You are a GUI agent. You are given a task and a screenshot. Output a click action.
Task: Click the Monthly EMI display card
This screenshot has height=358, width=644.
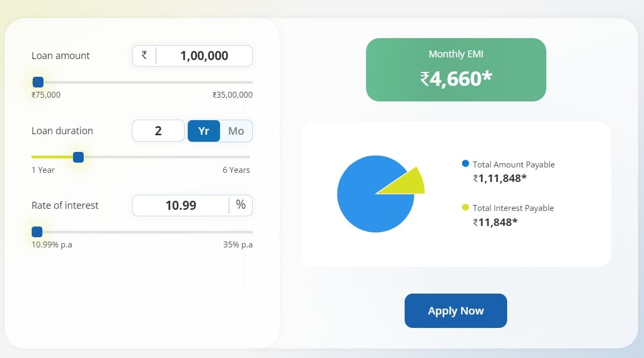tap(456, 69)
